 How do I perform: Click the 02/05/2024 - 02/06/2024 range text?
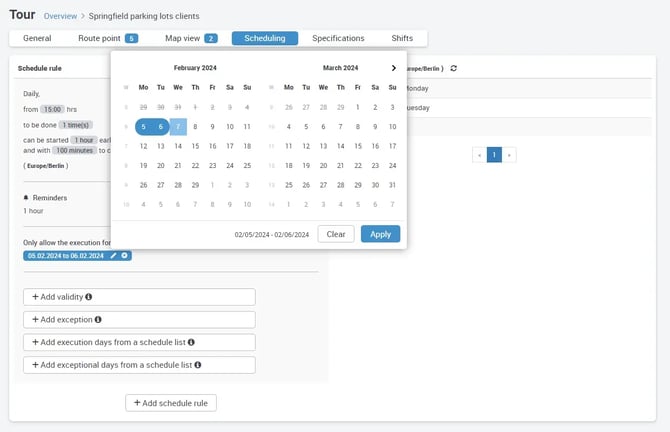coord(272,235)
